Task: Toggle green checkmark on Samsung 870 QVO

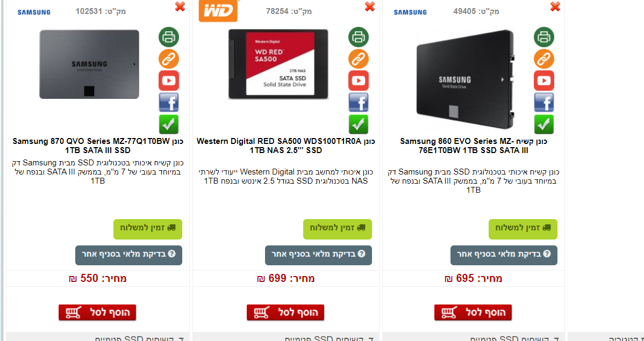Action: coord(169,125)
